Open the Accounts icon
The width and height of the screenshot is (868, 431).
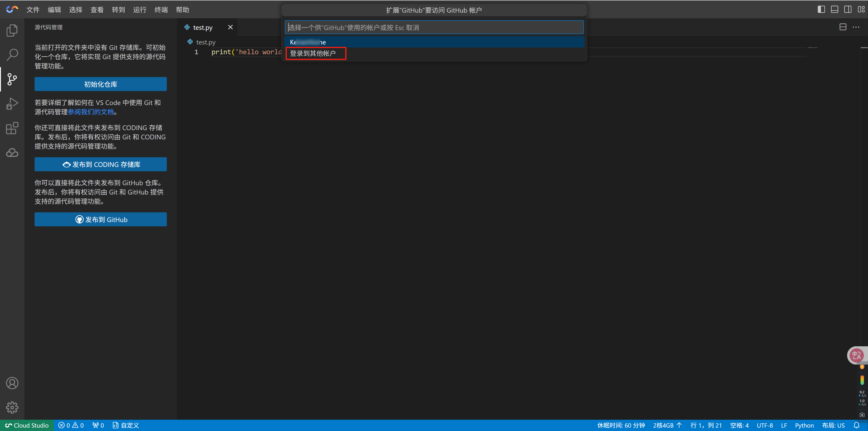tap(12, 383)
